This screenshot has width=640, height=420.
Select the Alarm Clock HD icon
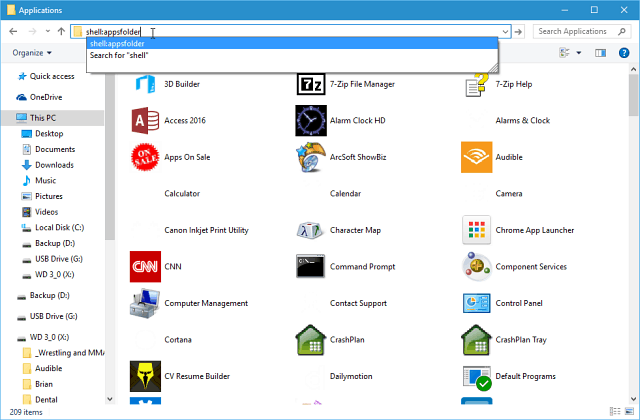point(311,120)
